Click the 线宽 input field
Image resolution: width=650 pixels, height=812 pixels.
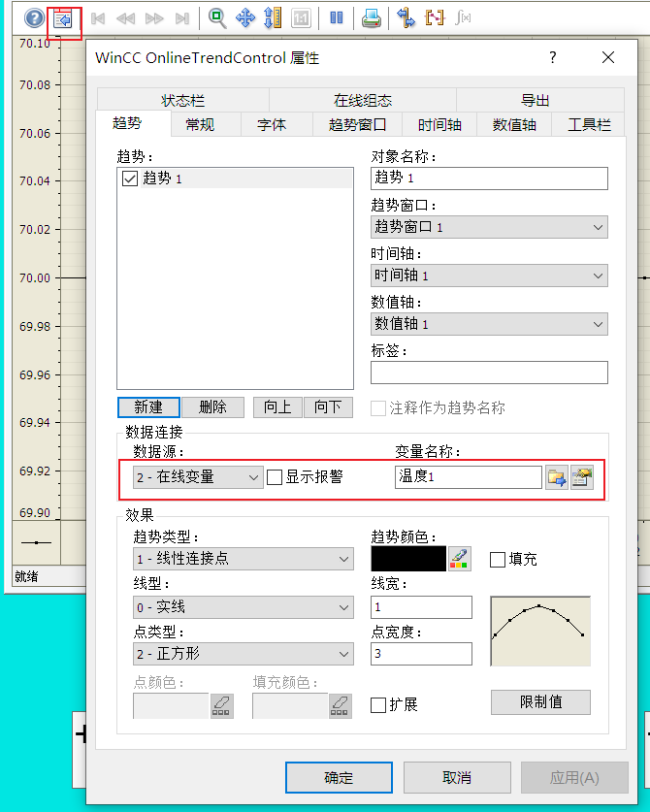(x=422, y=607)
